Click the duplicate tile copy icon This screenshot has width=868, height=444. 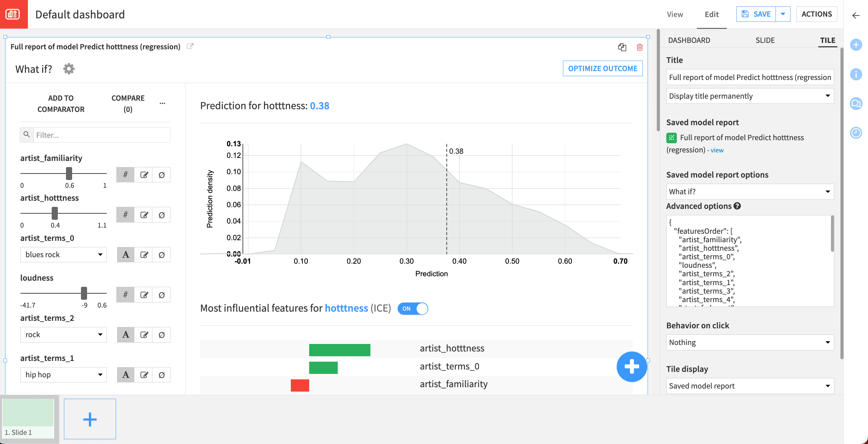[622, 47]
